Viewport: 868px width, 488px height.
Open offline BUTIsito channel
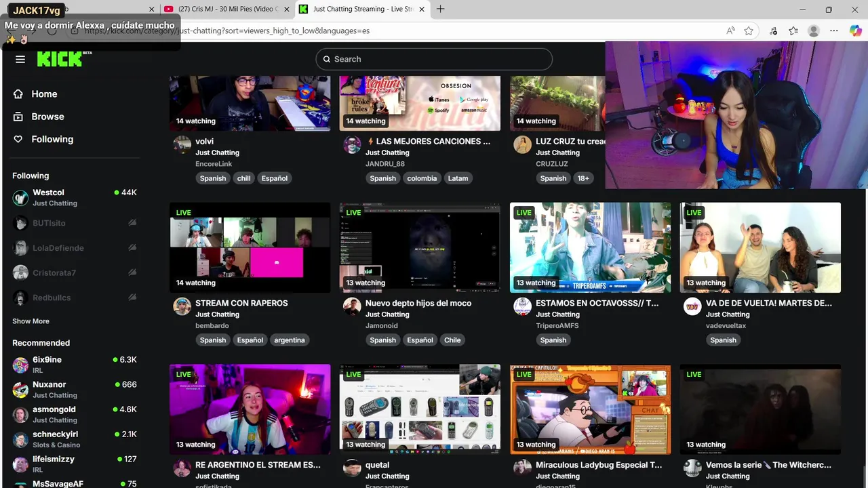pyautogui.click(x=75, y=223)
